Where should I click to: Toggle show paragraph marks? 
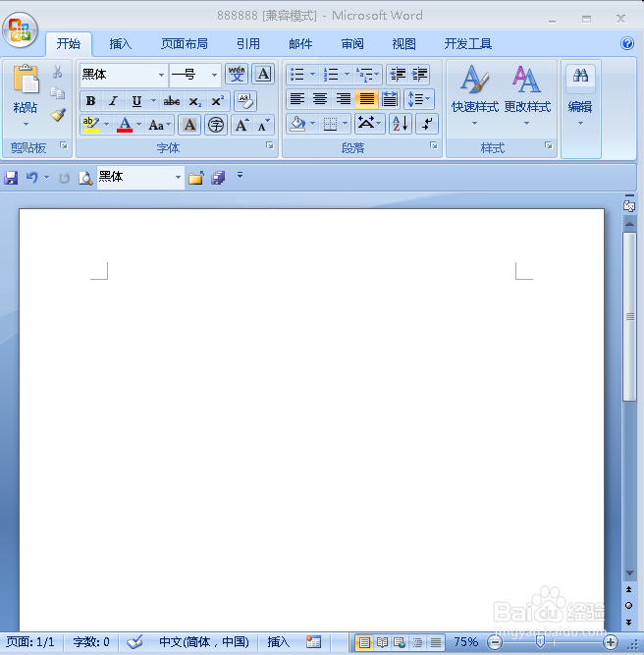pos(427,124)
